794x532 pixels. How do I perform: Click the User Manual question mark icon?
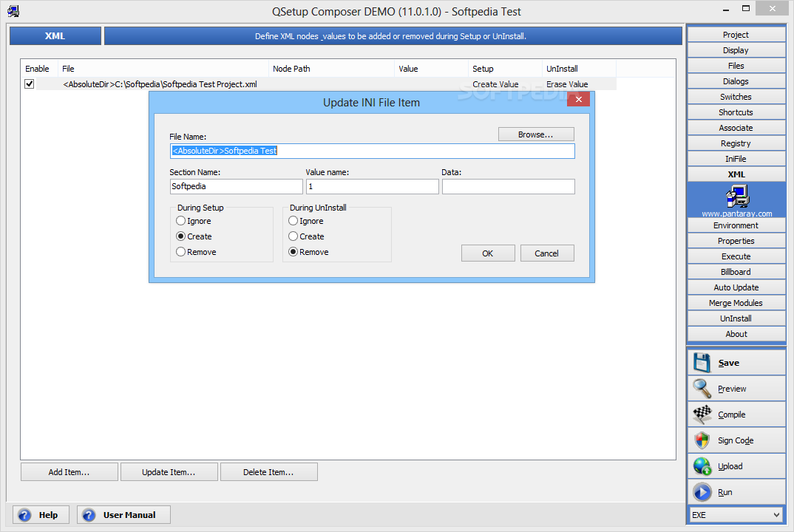pos(89,515)
